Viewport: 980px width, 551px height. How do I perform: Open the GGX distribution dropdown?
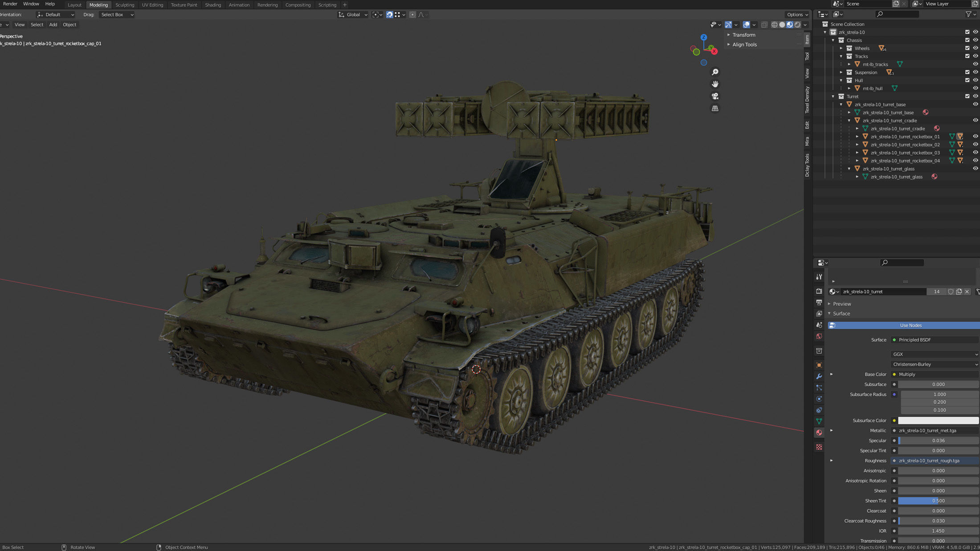pyautogui.click(x=934, y=354)
